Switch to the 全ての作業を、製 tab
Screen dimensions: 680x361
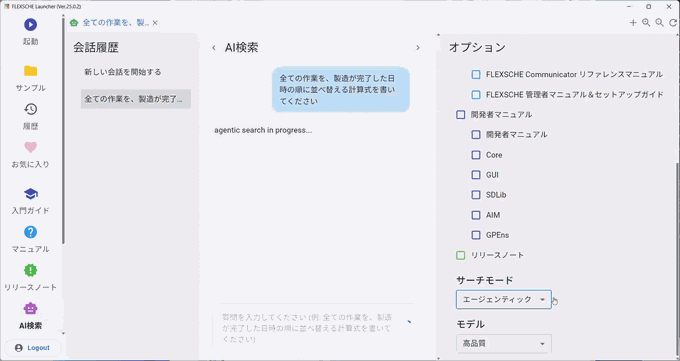point(116,23)
